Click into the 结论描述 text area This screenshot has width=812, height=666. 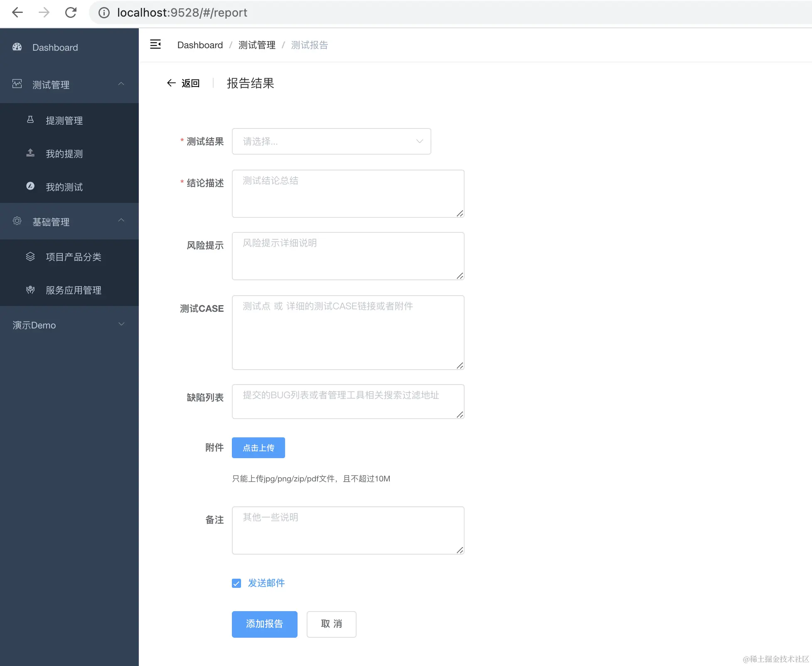coord(348,194)
